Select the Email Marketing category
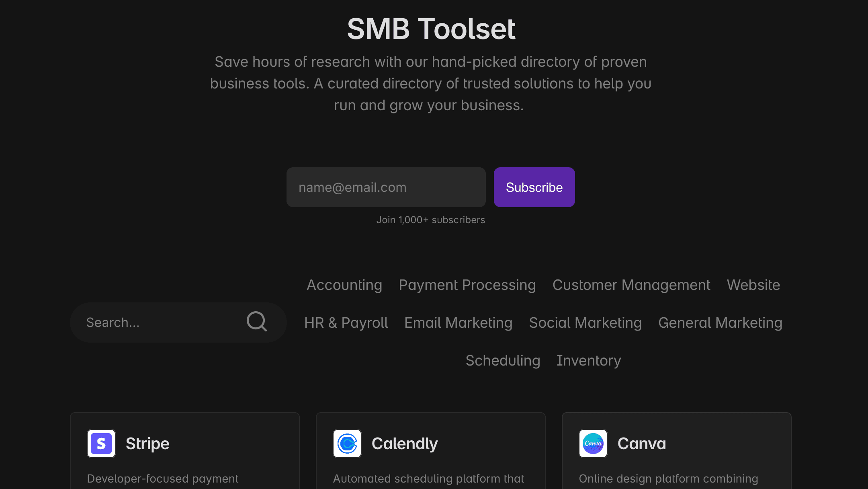868x489 pixels. [459, 323]
